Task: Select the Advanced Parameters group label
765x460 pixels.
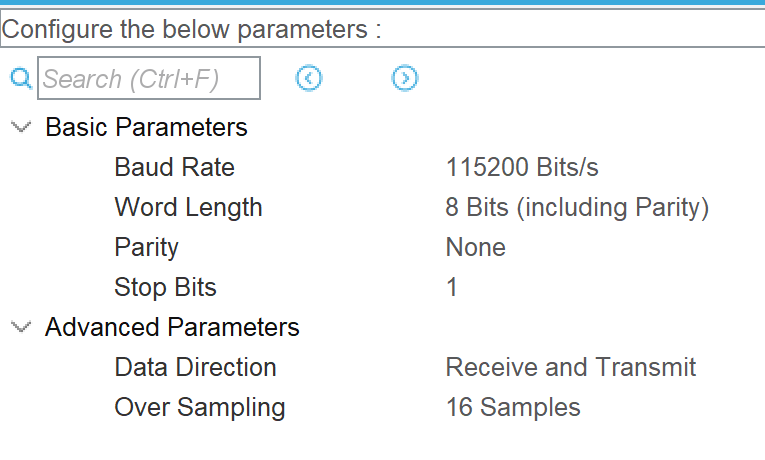Action: (172, 327)
